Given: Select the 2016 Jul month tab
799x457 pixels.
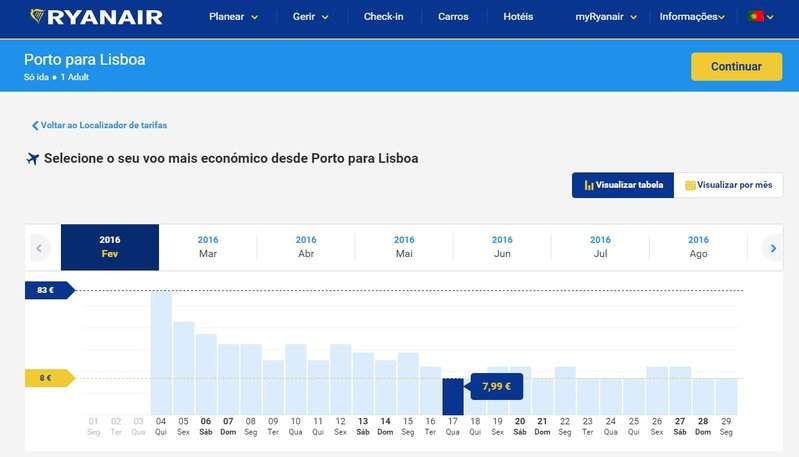Looking at the screenshot, I should click(x=600, y=247).
